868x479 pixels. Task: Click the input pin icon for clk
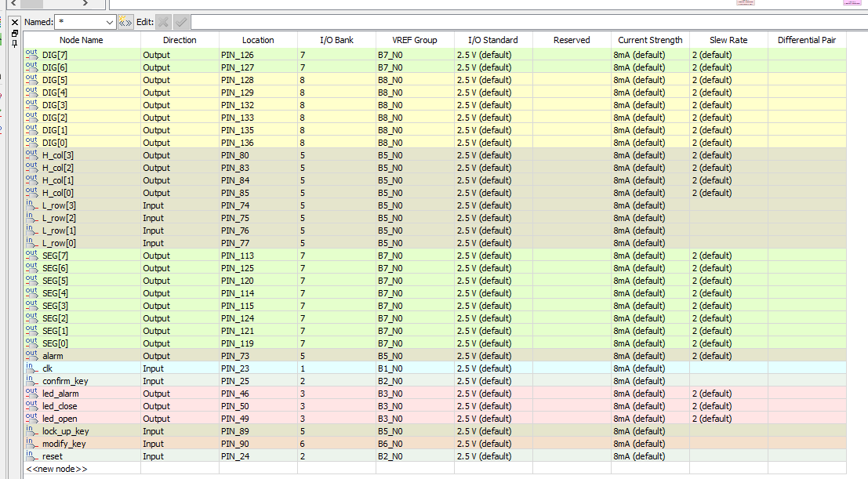(x=31, y=368)
